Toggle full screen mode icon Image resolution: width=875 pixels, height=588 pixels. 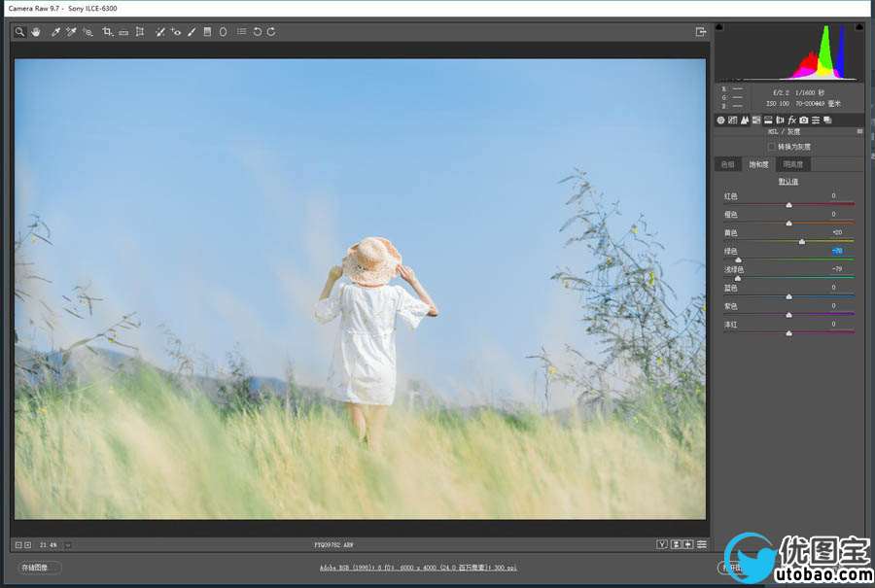[x=701, y=32]
